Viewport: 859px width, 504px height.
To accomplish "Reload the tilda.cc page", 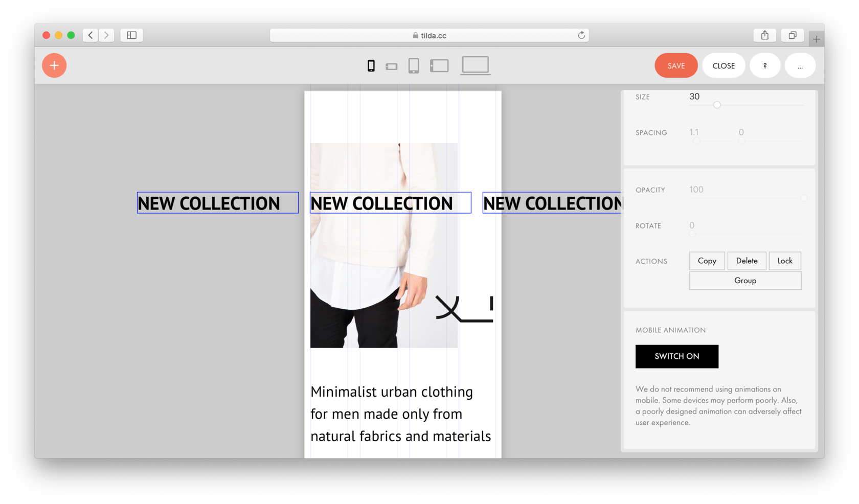I will click(x=581, y=35).
